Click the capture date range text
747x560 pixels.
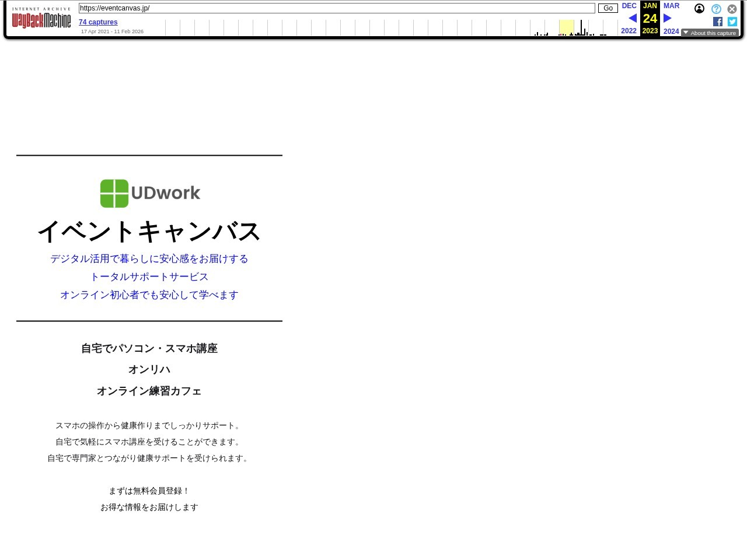pyautogui.click(x=112, y=32)
